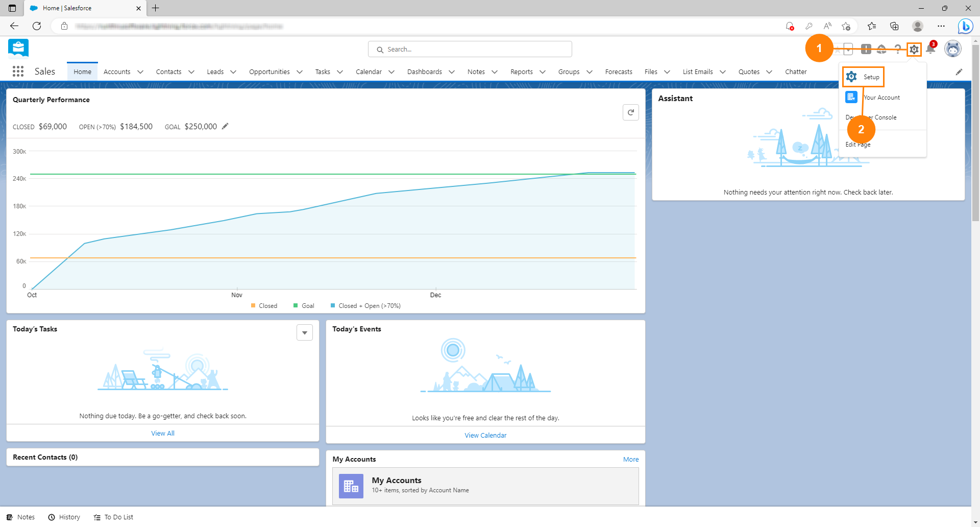Click the Salesforce search field
The image size is (980, 527).
[470, 50]
